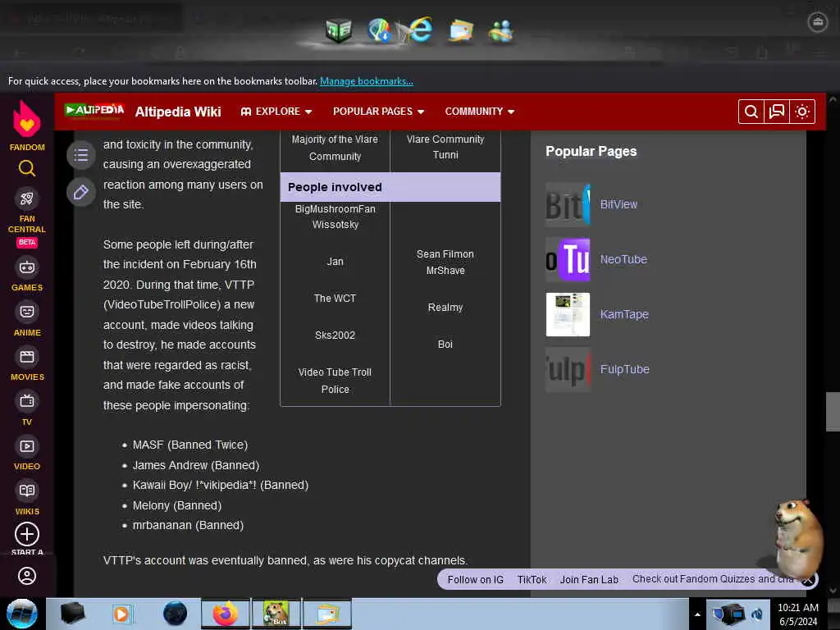Open the Fandom heart logo home
This screenshot has width=840, height=630.
(27, 119)
